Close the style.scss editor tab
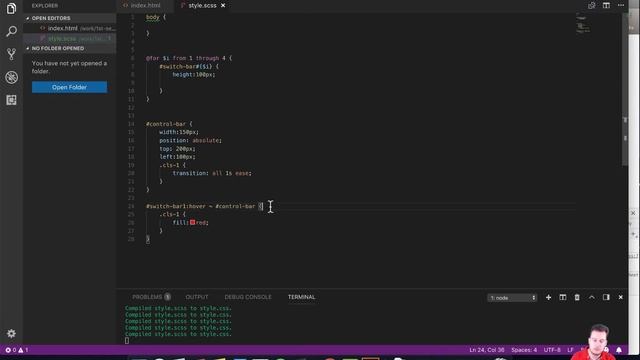The width and height of the screenshot is (640, 360). click(223, 5)
